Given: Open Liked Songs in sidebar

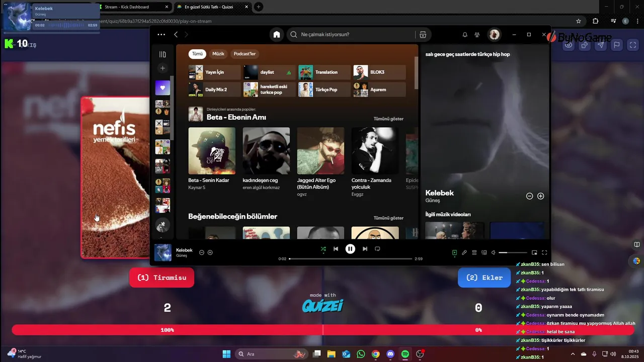Looking at the screenshot, I should (x=163, y=88).
